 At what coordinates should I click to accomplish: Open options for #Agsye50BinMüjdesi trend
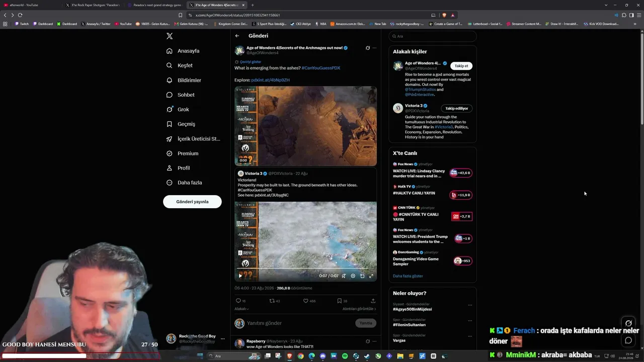470,305
